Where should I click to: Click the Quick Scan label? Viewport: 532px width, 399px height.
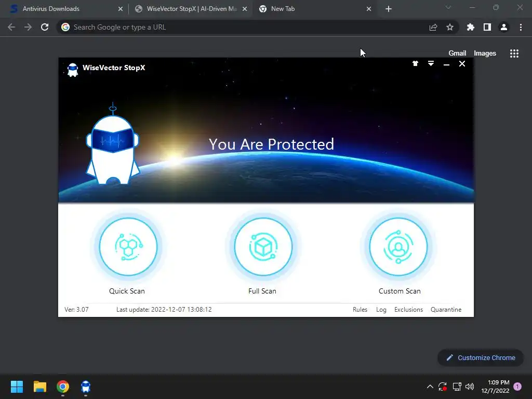click(127, 291)
